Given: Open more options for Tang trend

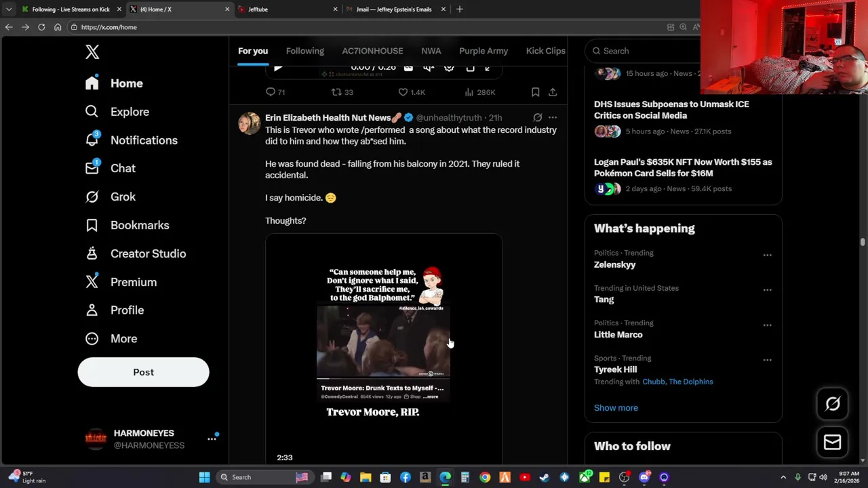Looking at the screenshot, I should tap(767, 290).
